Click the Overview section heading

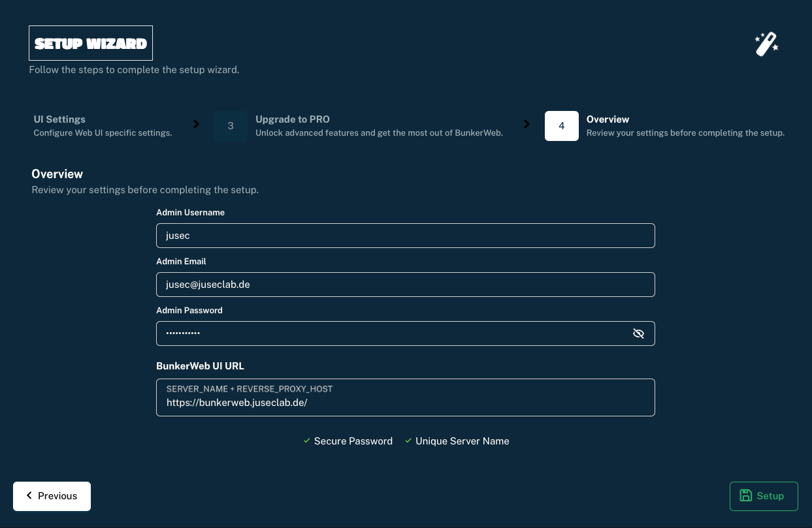click(x=57, y=174)
